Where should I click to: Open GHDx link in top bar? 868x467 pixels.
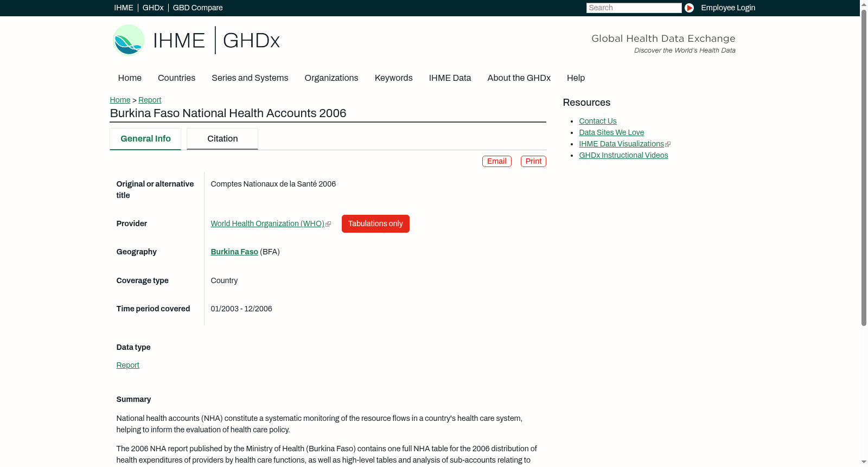pos(153,8)
